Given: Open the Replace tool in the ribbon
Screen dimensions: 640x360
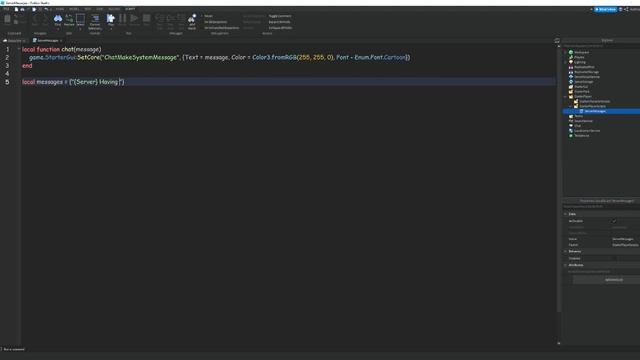Looking at the screenshot, I should coord(69,20).
